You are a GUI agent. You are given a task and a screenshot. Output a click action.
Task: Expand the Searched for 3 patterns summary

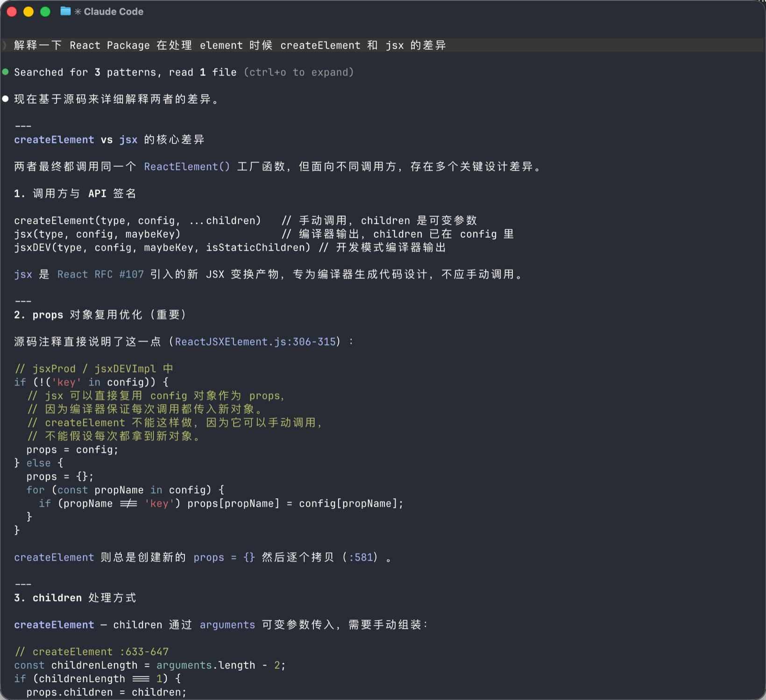(x=125, y=72)
